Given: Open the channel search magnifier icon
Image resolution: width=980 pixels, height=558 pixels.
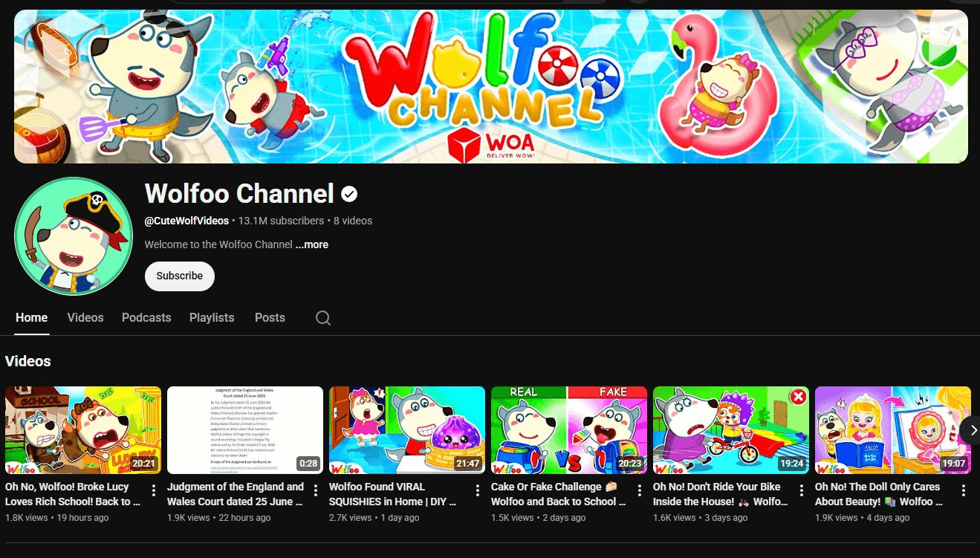Looking at the screenshot, I should pos(323,318).
